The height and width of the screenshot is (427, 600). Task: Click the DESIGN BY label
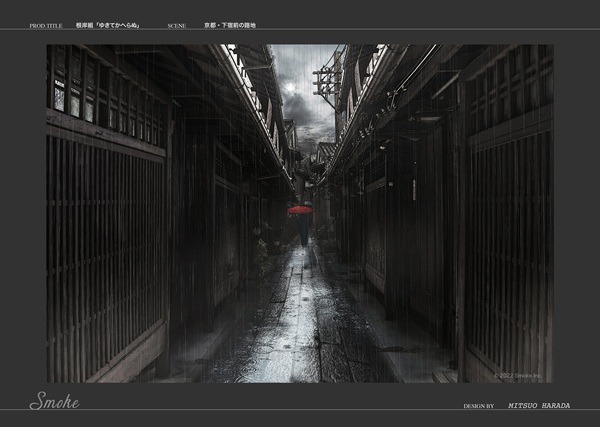[x=479, y=406]
